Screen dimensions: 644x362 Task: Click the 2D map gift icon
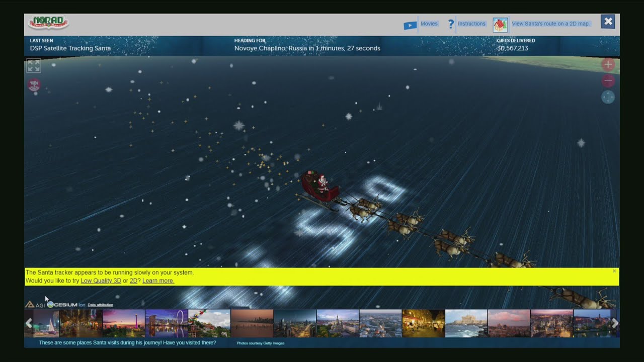pos(500,25)
